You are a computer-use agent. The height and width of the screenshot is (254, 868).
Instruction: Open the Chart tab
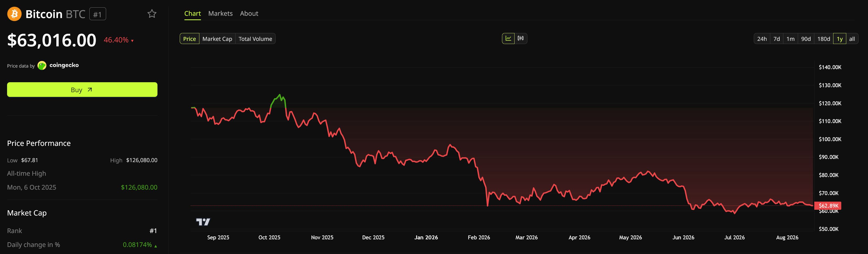(192, 13)
